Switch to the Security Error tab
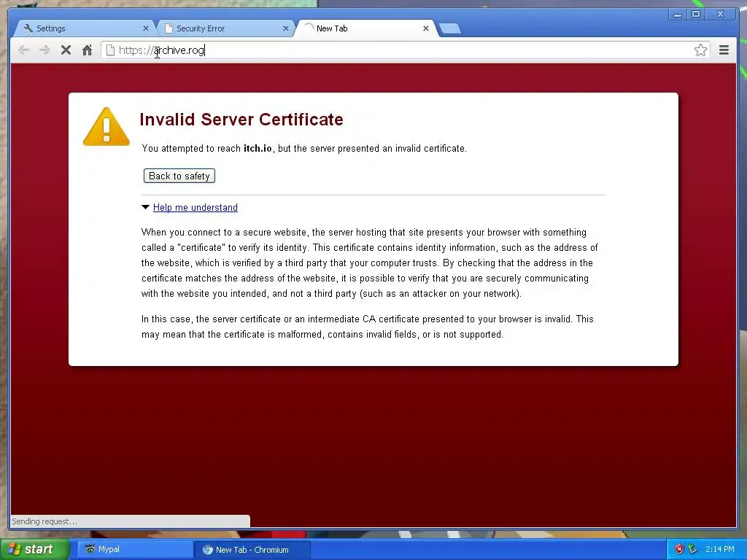747x560 pixels. tap(224, 28)
